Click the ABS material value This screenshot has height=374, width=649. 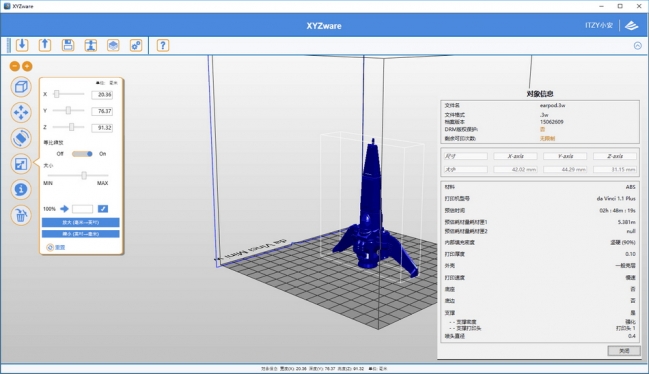pos(630,187)
